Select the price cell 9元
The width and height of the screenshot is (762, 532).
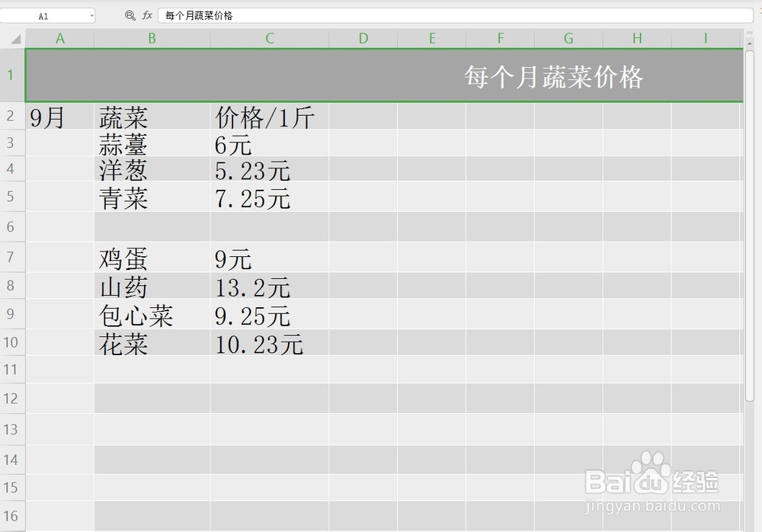click(x=270, y=257)
